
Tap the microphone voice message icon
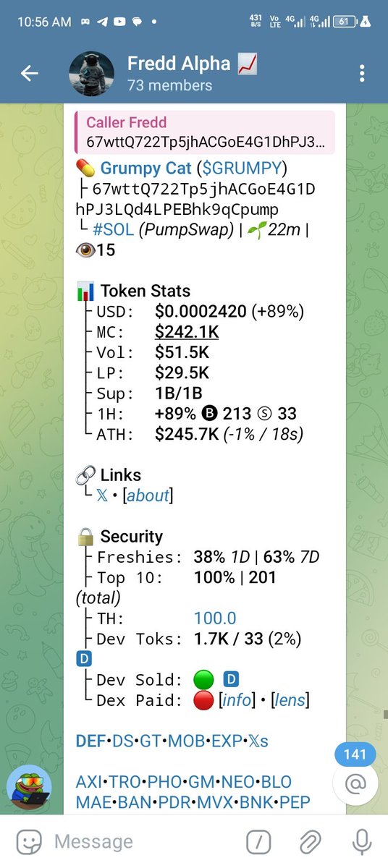pos(362,841)
